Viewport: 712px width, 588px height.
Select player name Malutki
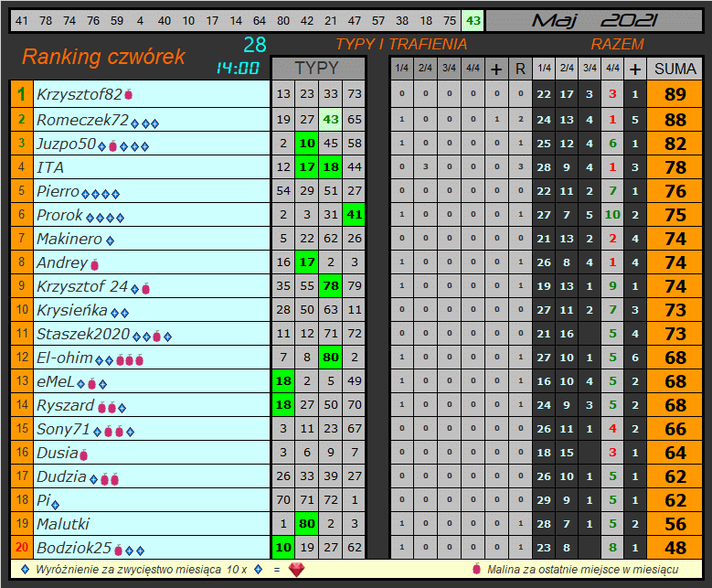[x=63, y=524]
